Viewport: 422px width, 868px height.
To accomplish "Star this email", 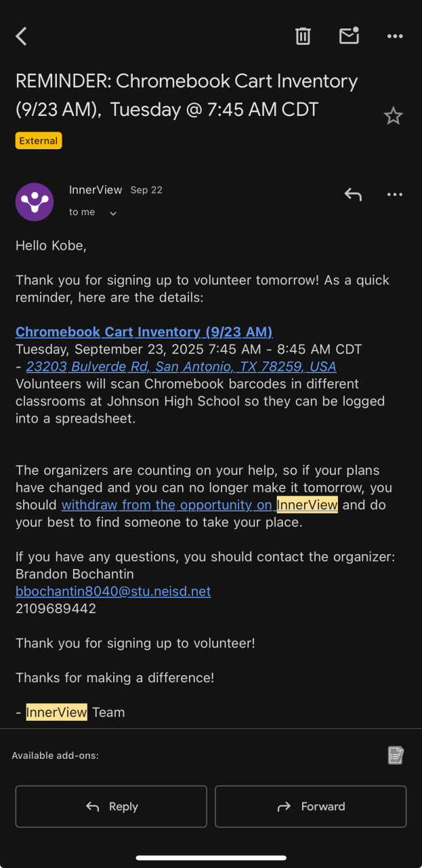I will coord(394,116).
